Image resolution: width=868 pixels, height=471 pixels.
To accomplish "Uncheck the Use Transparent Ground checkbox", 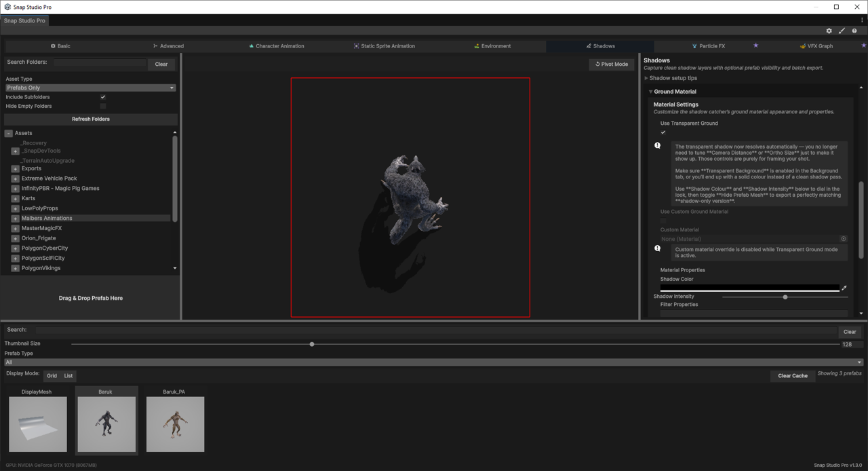I will pos(663,132).
